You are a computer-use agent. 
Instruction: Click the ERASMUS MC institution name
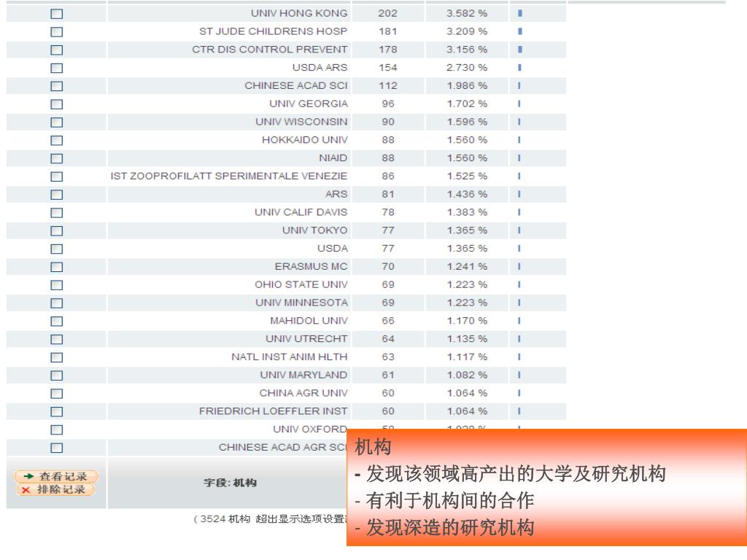(311, 267)
